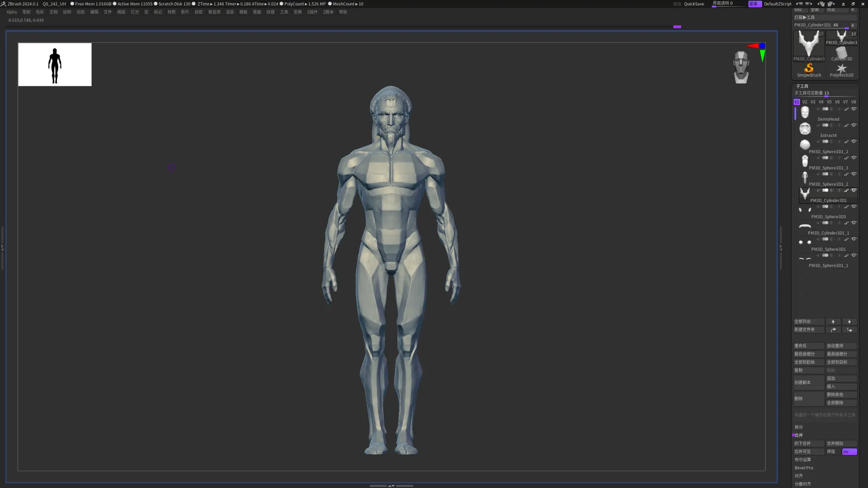Screen dimensions: 868x488
Task: Click the DemoHead subtool thumbnail
Action: 805,113
